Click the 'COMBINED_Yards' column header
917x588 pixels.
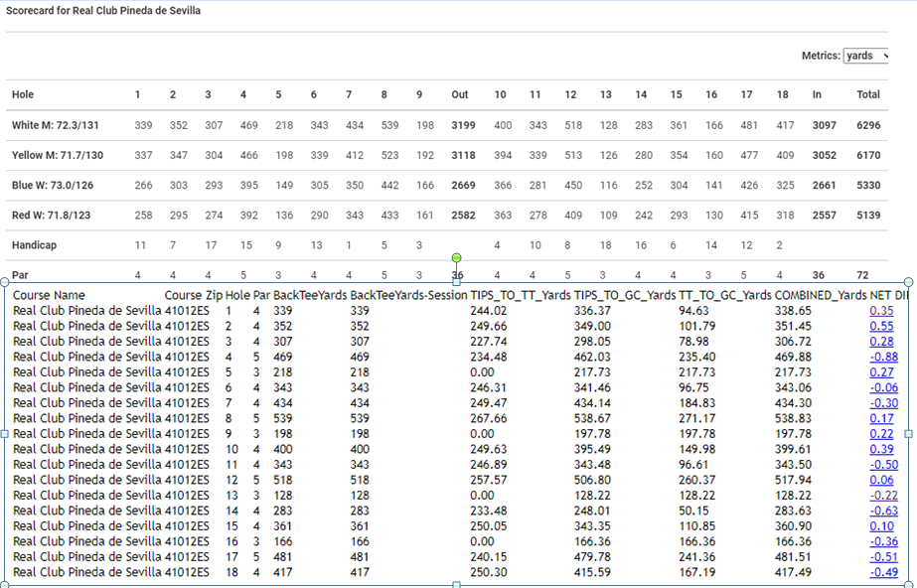click(821, 295)
